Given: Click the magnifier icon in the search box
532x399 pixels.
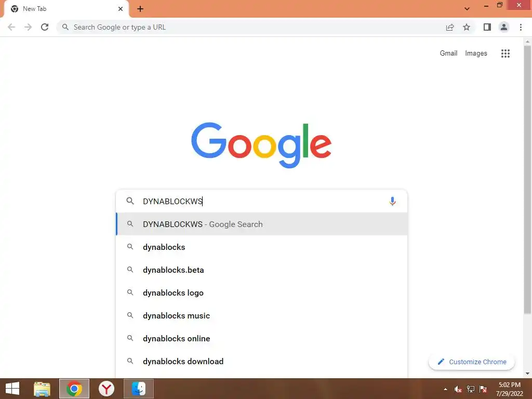Looking at the screenshot, I should (x=130, y=201).
